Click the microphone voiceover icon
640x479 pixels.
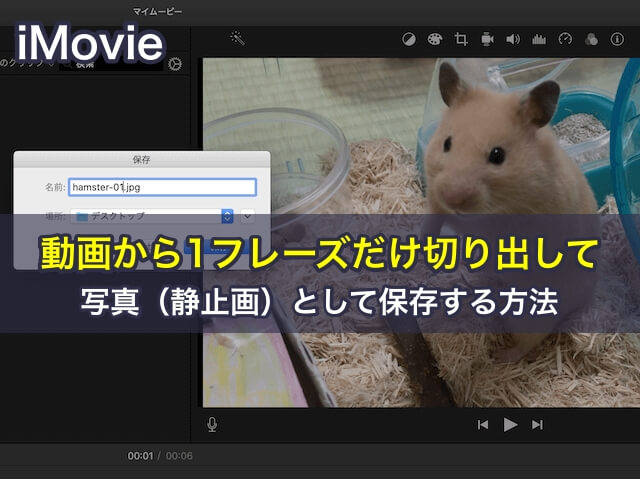pyautogui.click(x=212, y=424)
